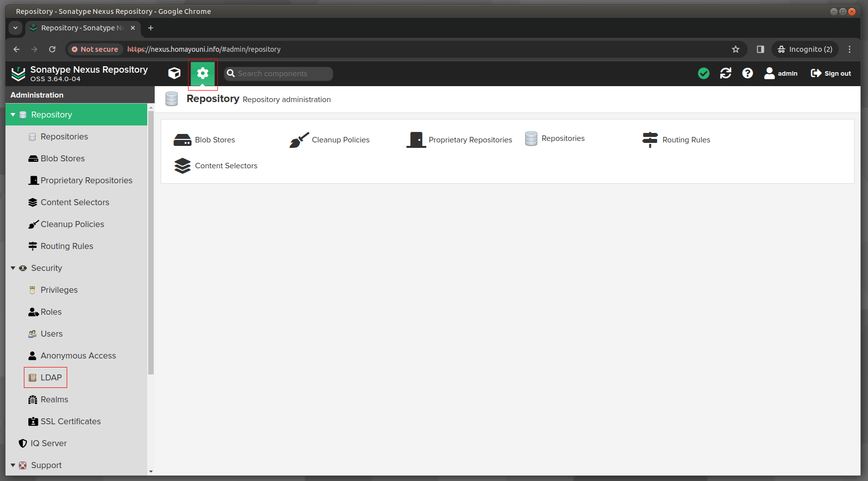
Task: Open Users in the sidebar
Action: tap(76, 334)
